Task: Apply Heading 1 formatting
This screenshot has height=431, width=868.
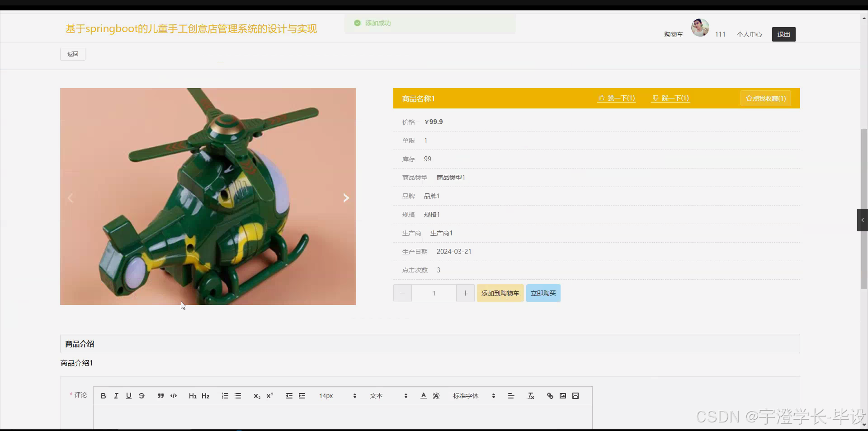Action: point(193,396)
